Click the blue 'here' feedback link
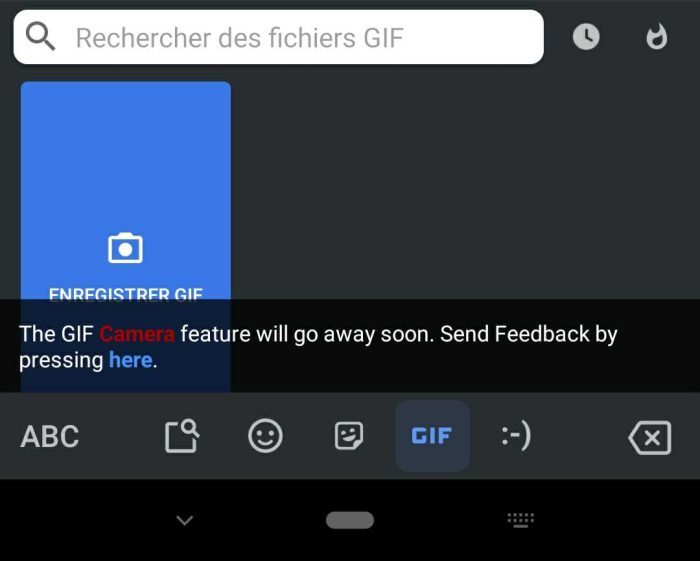The height and width of the screenshot is (561, 700). click(130, 360)
